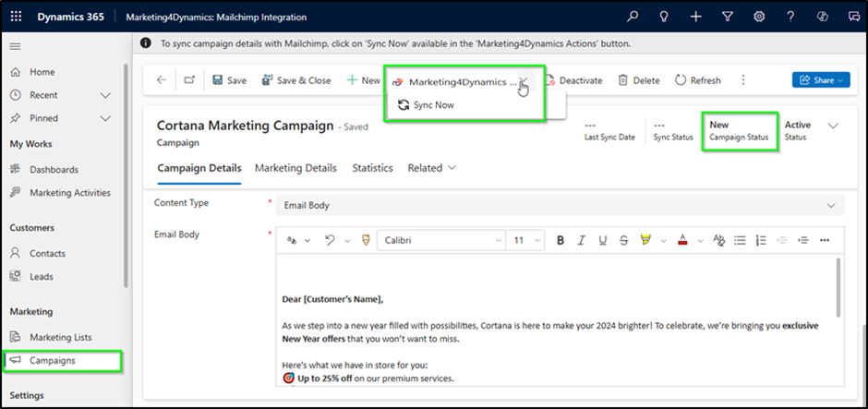Click the Share button
868x409 pixels.
[821, 80]
